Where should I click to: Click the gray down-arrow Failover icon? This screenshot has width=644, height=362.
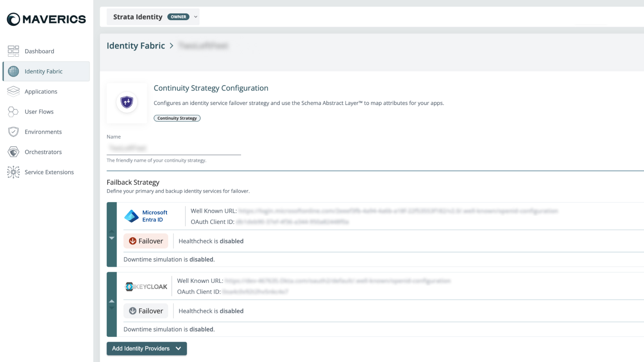132,311
